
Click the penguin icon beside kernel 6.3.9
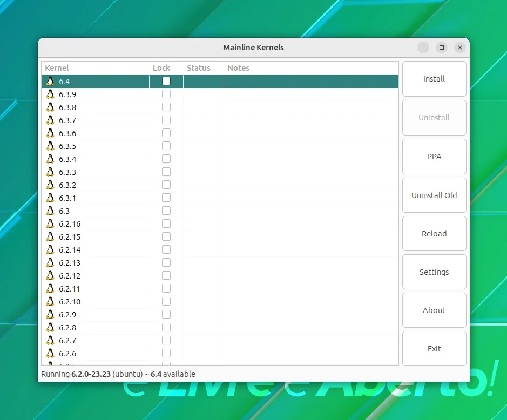coord(50,94)
